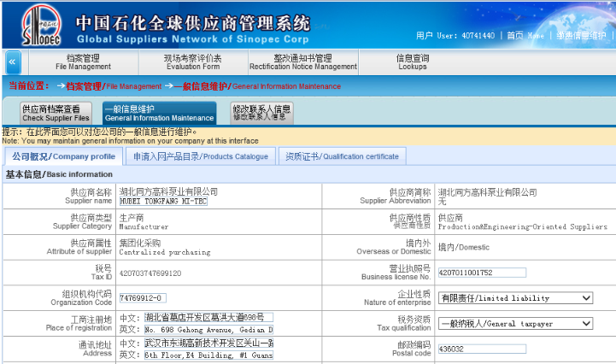The image size is (616, 364).
Task: Switch to Company profile tab
Action: pos(63,156)
